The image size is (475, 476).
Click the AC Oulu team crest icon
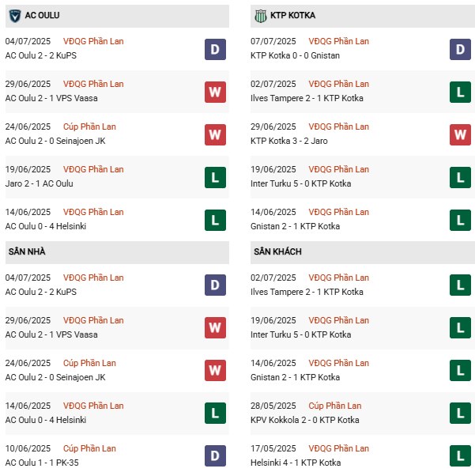(x=14, y=15)
